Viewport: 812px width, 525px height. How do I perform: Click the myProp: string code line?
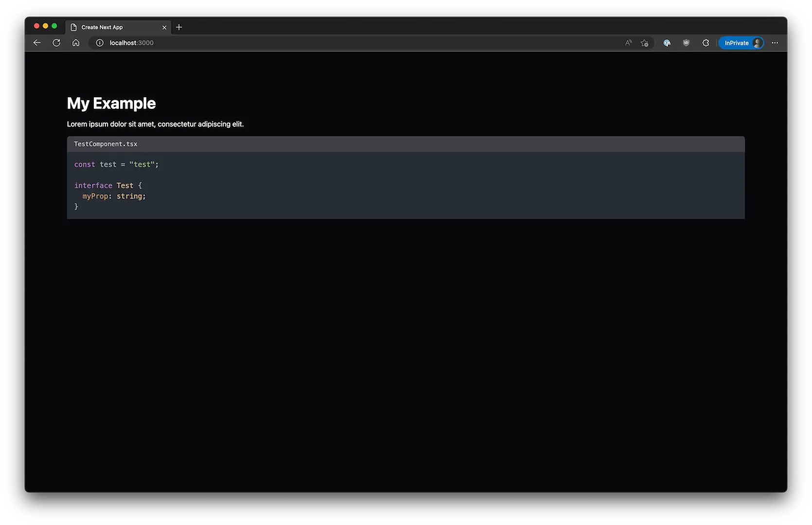(x=114, y=196)
